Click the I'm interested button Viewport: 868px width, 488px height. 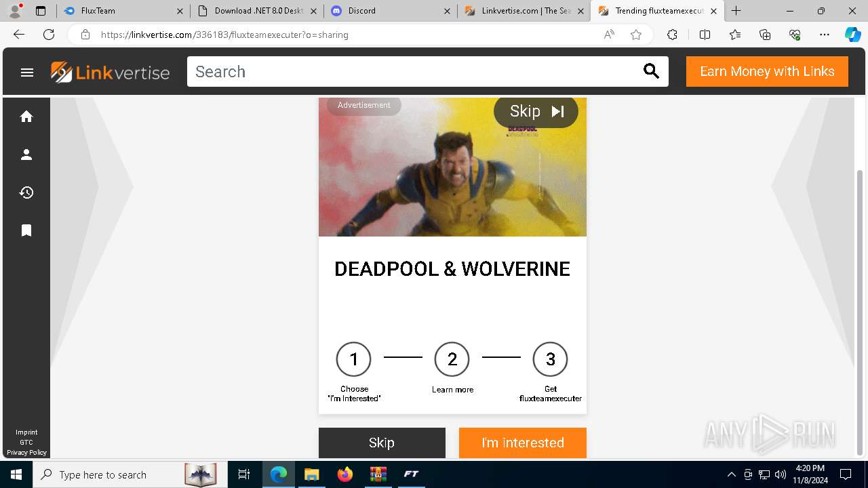[523, 443]
